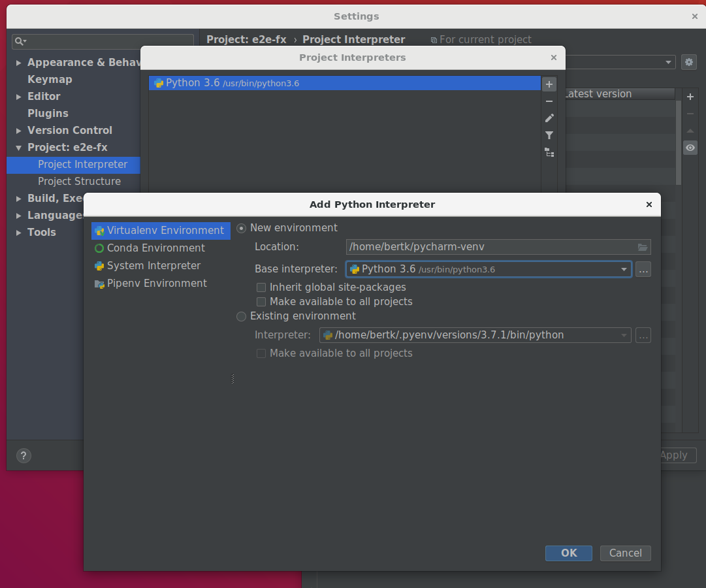Edit selected interpreter with pencil icon
The image size is (706, 588).
(549, 118)
